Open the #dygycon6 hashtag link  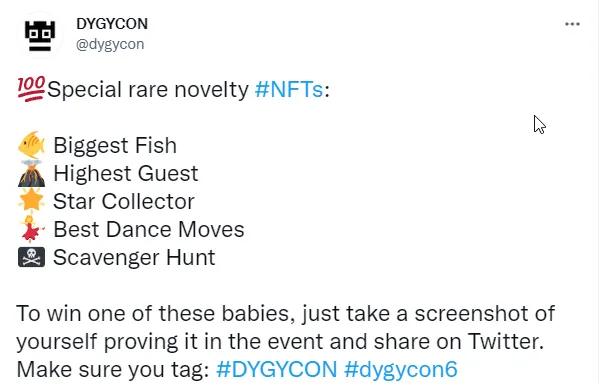tap(400, 369)
